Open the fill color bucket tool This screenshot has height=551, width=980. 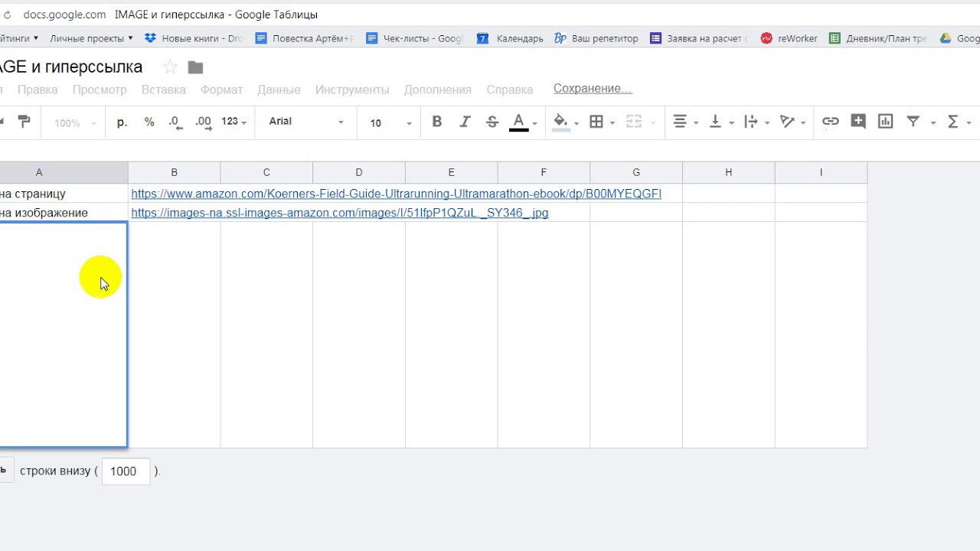[x=561, y=122]
